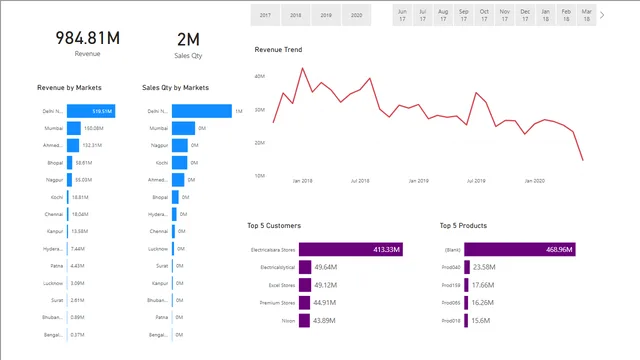Pick the Sep 17 month tile

(x=464, y=15)
